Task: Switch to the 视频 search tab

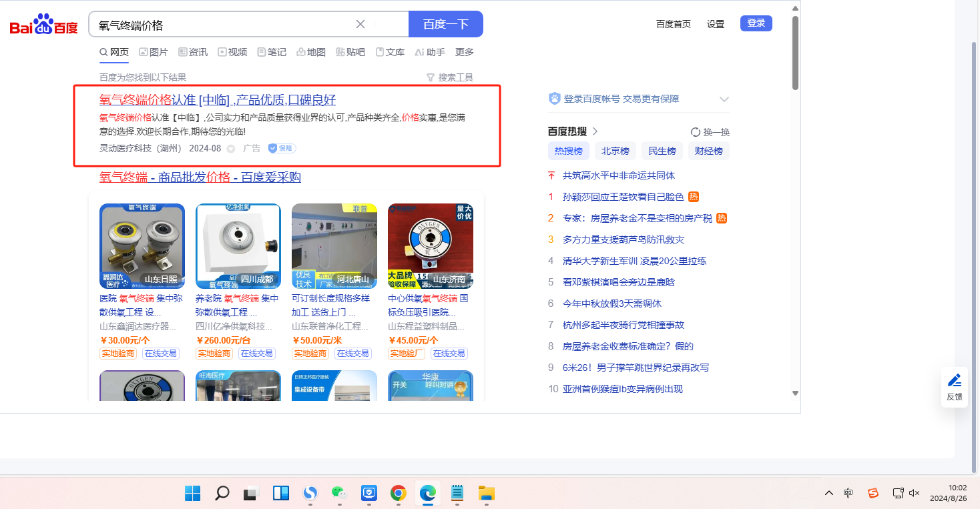Action: 232,52
